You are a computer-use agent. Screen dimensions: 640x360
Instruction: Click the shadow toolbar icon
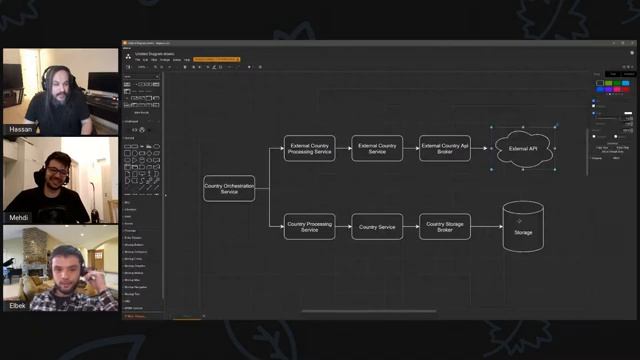[220, 67]
